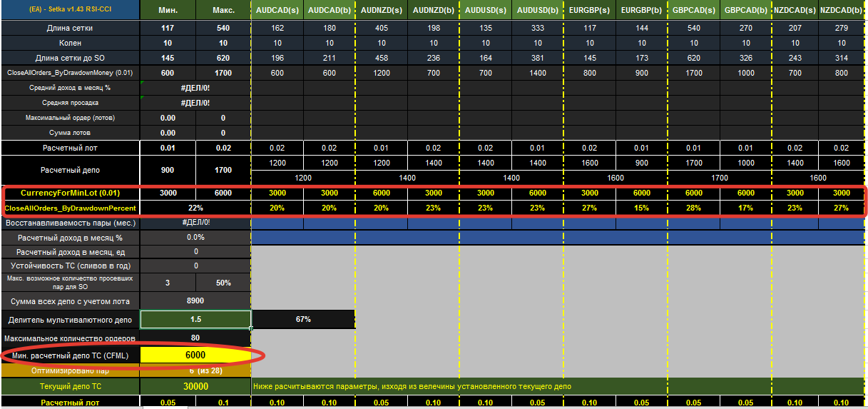Select the AUDUSD(b) column header
The image size is (868, 409).
[537, 11]
